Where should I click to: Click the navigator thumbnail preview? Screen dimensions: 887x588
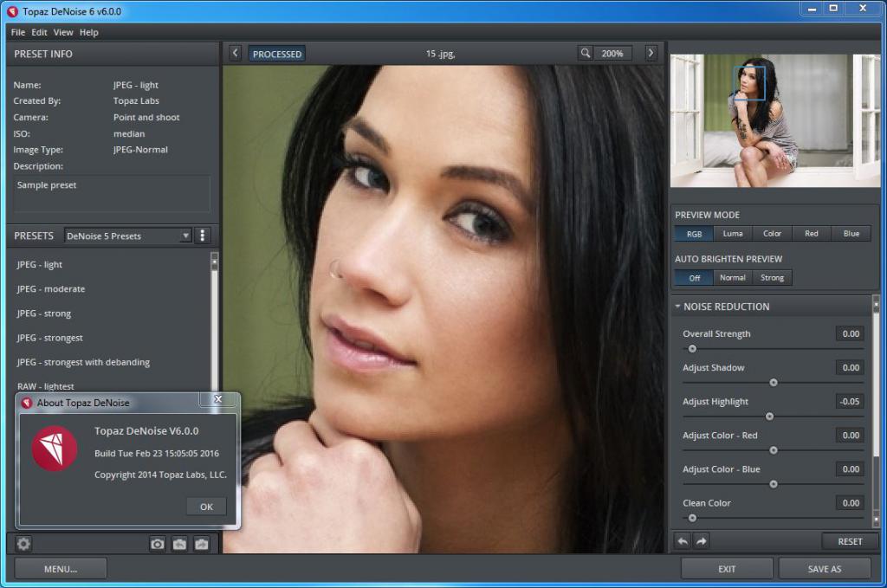click(x=775, y=120)
